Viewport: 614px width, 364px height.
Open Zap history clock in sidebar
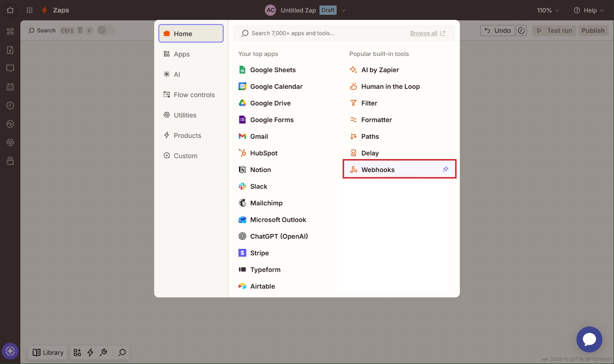10,105
